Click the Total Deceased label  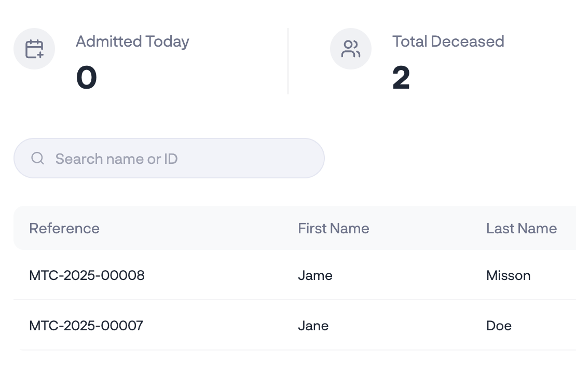pyautogui.click(x=448, y=41)
